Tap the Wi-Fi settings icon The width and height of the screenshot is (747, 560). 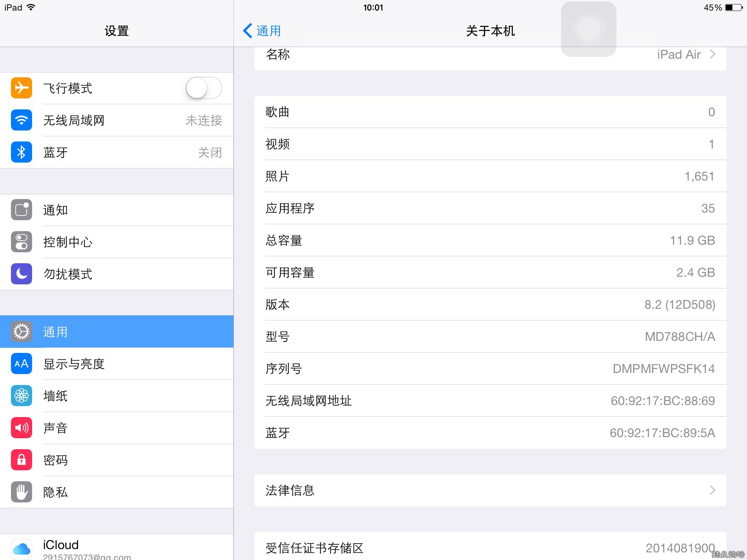pyautogui.click(x=22, y=120)
